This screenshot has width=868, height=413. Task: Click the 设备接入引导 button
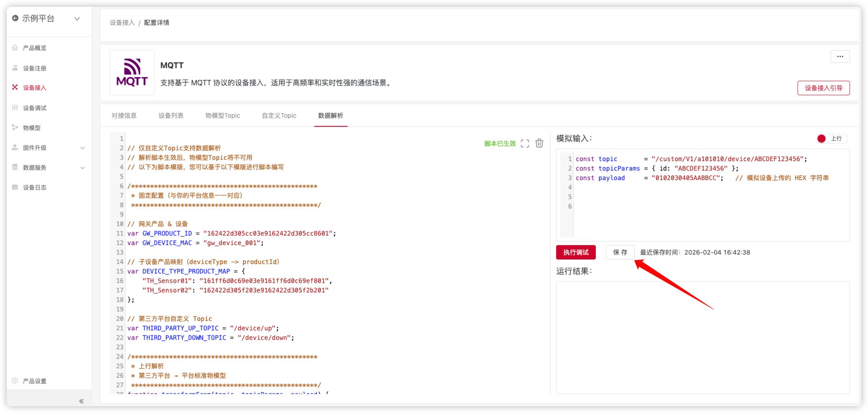click(x=823, y=88)
